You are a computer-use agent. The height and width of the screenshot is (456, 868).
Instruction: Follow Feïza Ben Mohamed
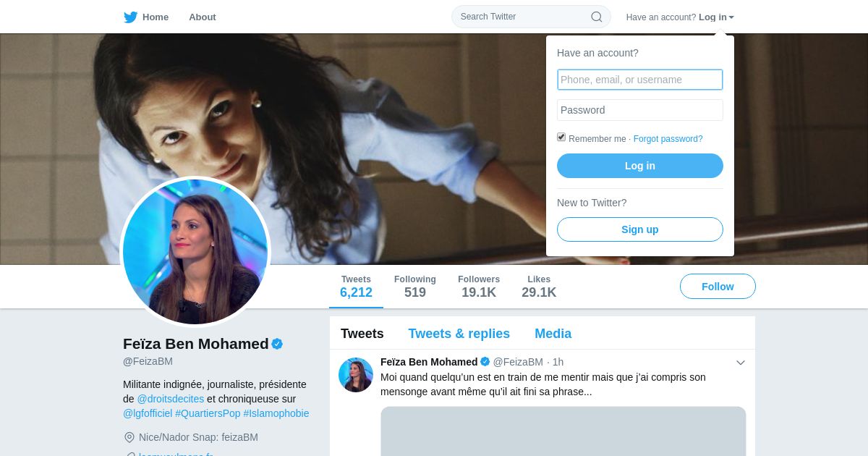click(718, 287)
